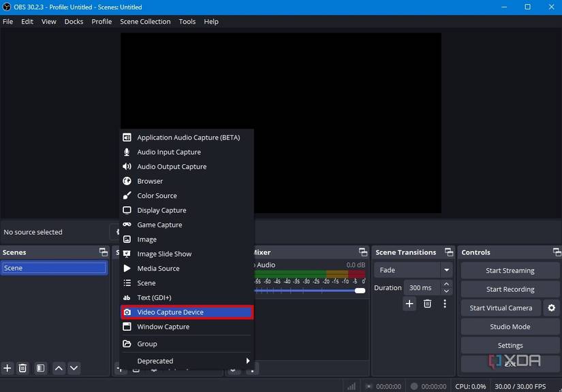This screenshot has width=562, height=392.
Task: Click the Window Capture icon
Action: 127,327
